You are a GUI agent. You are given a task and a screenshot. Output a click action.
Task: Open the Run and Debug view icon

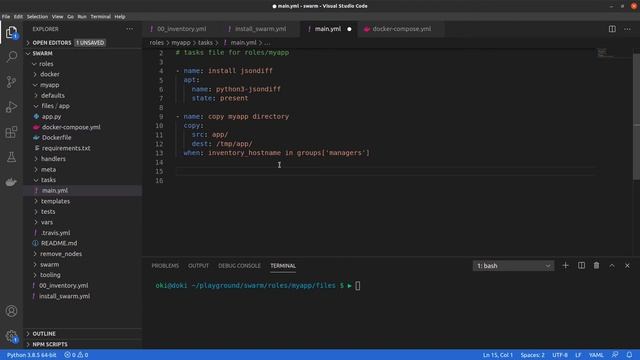tap(11, 107)
